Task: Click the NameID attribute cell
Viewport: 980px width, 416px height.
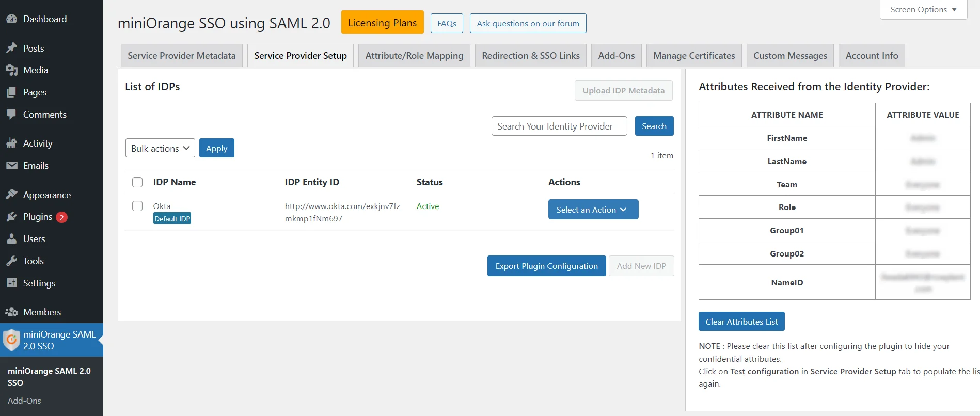Action: (x=787, y=282)
